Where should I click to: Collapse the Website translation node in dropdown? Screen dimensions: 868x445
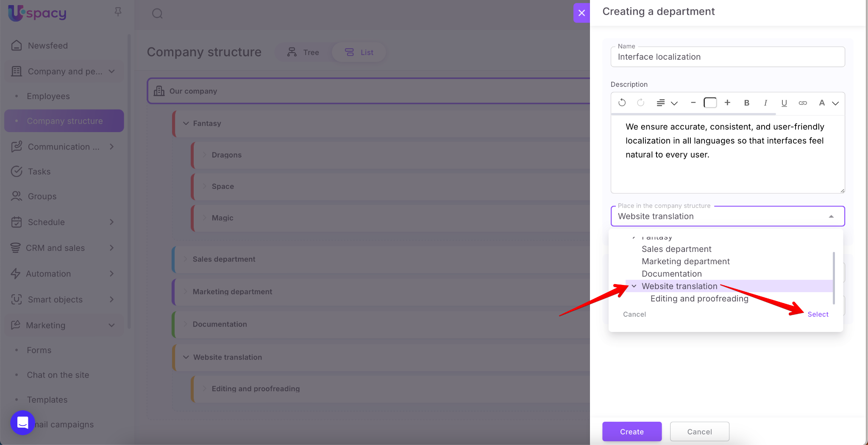pyautogui.click(x=634, y=286)
